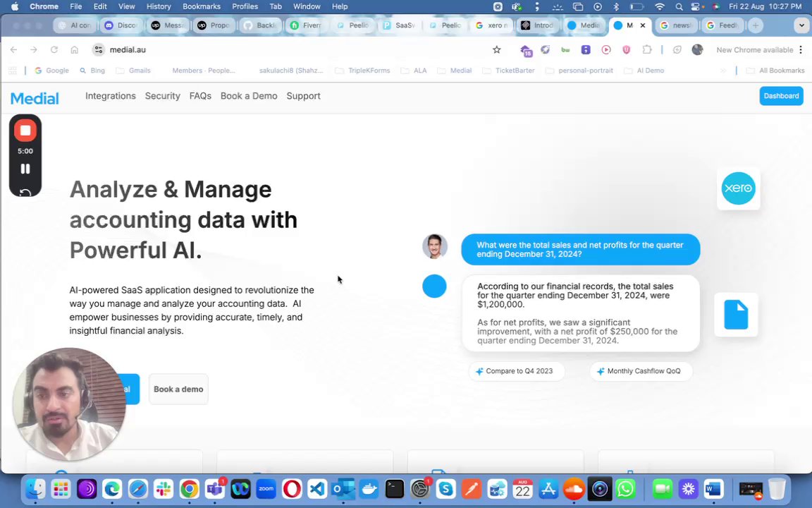The width and height of the screenshot is (812, 508).
Task: Pause the screen recording
Action: click(25, 169)
